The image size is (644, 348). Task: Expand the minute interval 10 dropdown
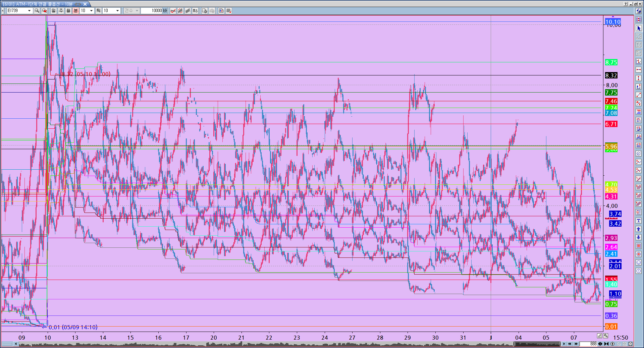(91, 11)
